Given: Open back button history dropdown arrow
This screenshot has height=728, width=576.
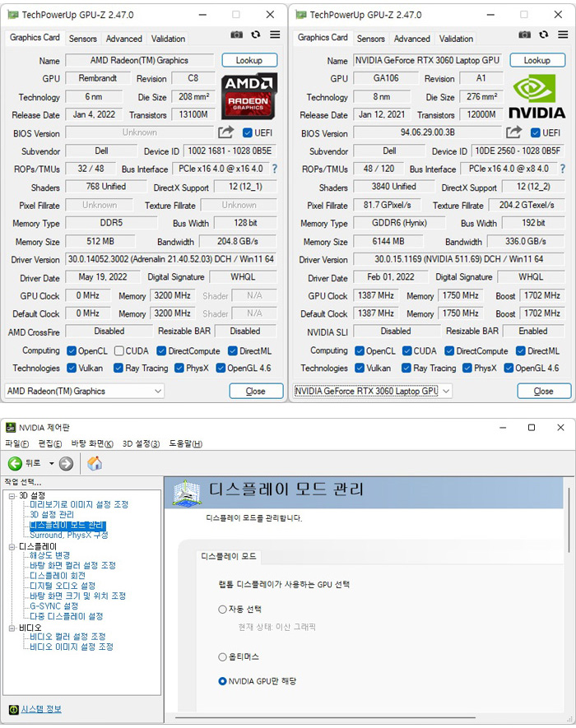Looking at the screenshot, I should 52,463.
